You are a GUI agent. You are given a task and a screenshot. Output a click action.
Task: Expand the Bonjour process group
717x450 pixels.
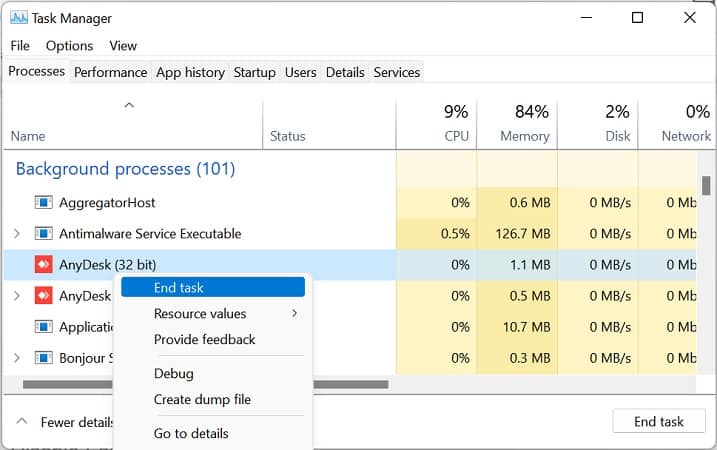pos(17,358)
